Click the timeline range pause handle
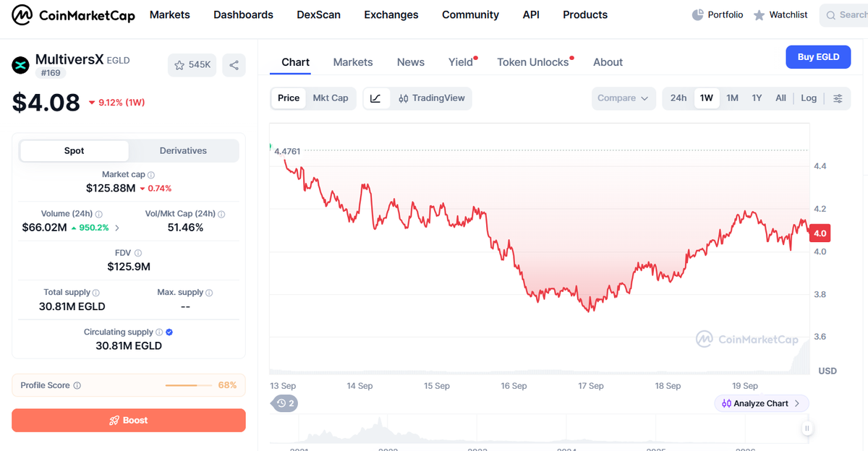The width and height of the screenshot is (868, 451). [807, 429]
